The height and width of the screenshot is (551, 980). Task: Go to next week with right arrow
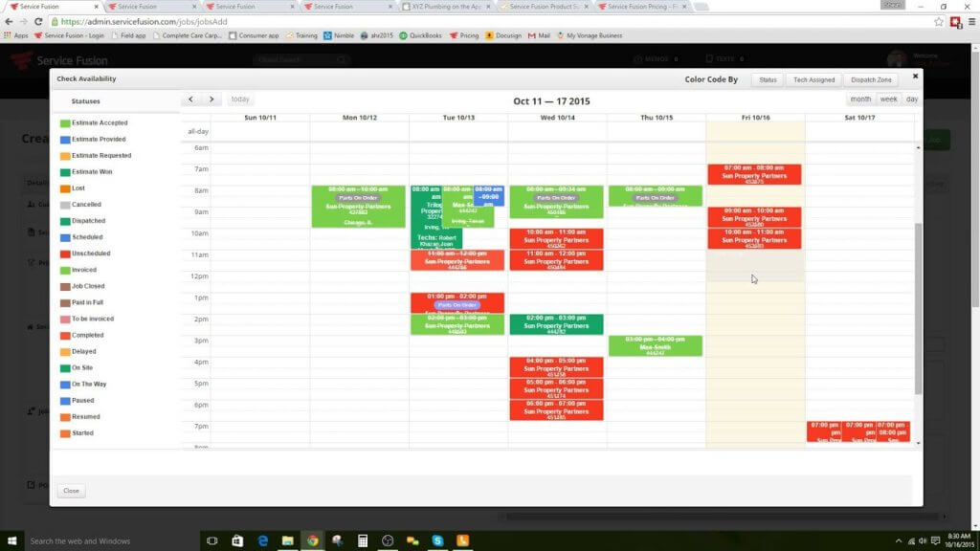212,99
